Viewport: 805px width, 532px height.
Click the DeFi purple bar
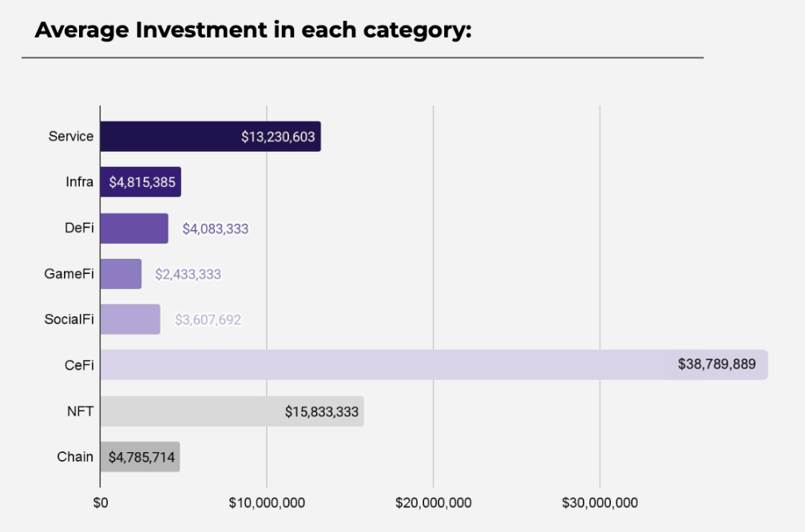[x=134, y=228]
